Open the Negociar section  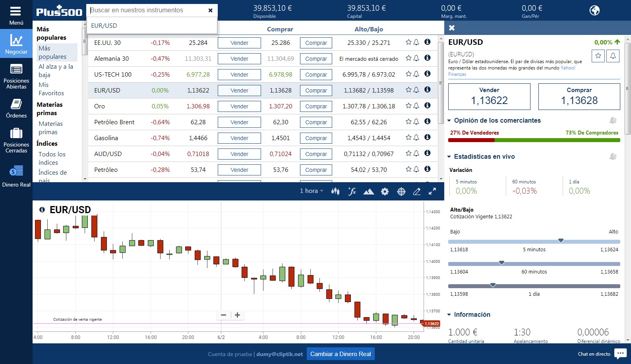[16, 44]
